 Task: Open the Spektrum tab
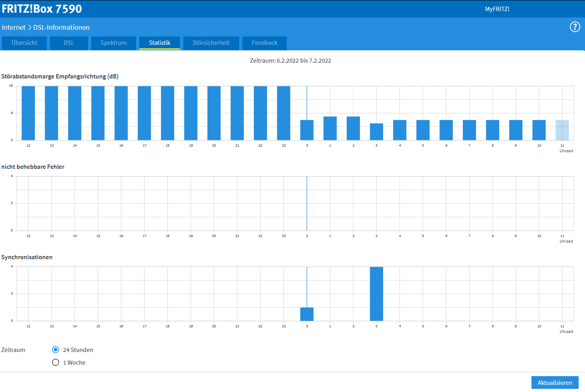(x=114, y=43)
